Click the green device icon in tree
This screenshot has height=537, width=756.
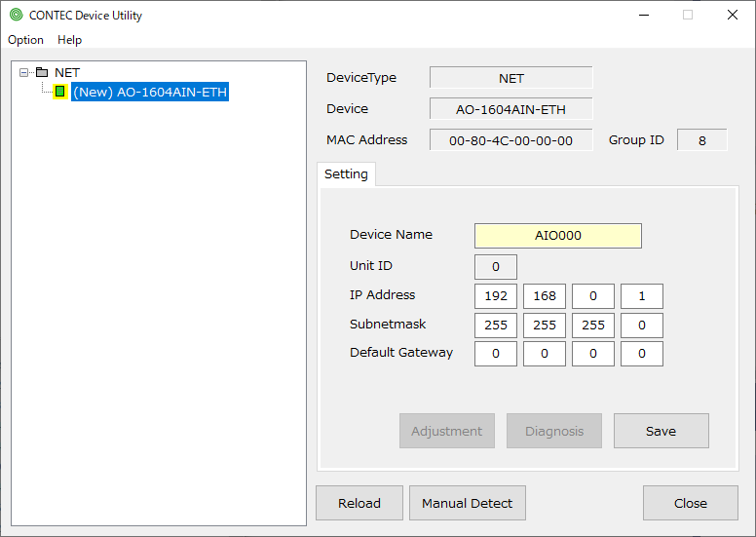click(60, 92)
